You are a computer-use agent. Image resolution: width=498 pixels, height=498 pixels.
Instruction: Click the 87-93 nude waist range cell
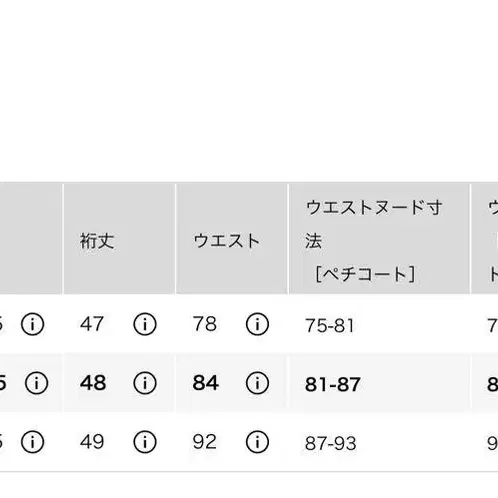[x=331, y=443]
